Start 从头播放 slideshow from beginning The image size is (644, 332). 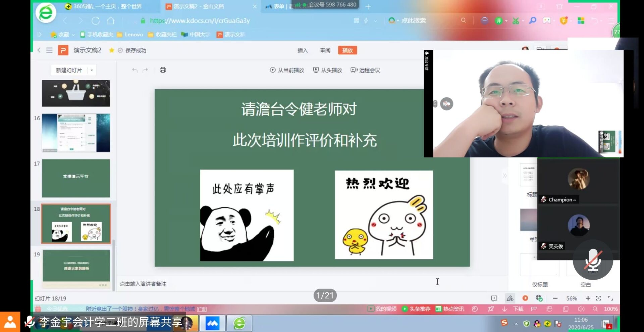pos(328,70)
